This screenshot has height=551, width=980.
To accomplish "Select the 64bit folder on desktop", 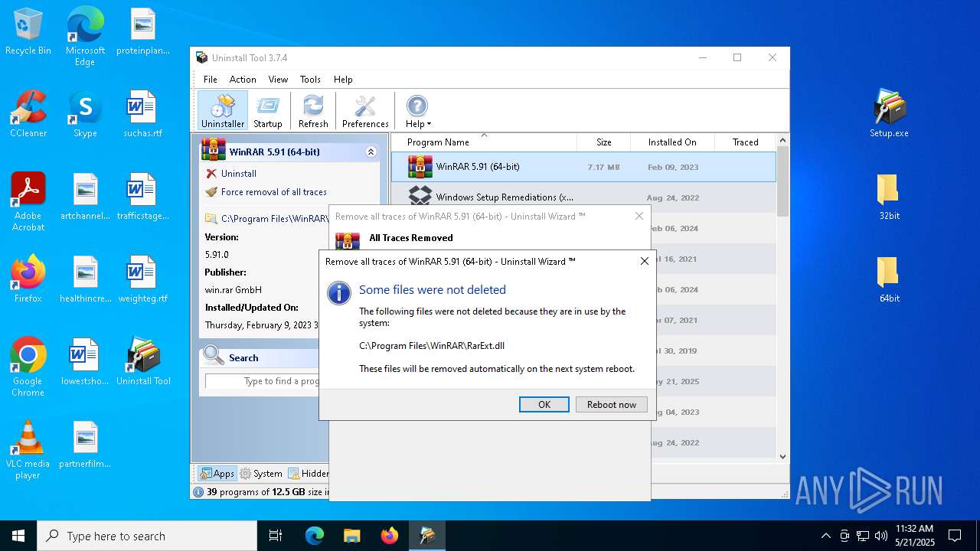I will (889, 279).
